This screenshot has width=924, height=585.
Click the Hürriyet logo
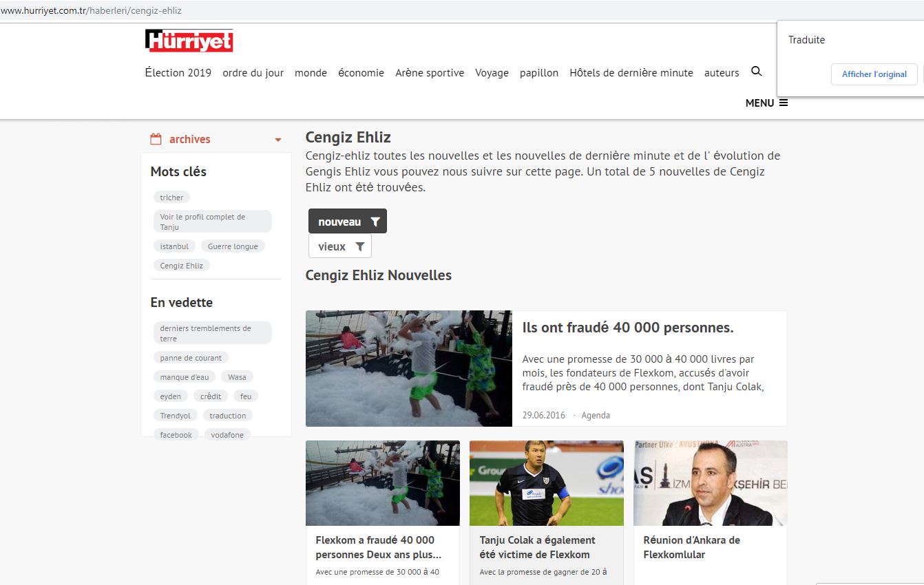pyautogui.click(x=189, y=41)
